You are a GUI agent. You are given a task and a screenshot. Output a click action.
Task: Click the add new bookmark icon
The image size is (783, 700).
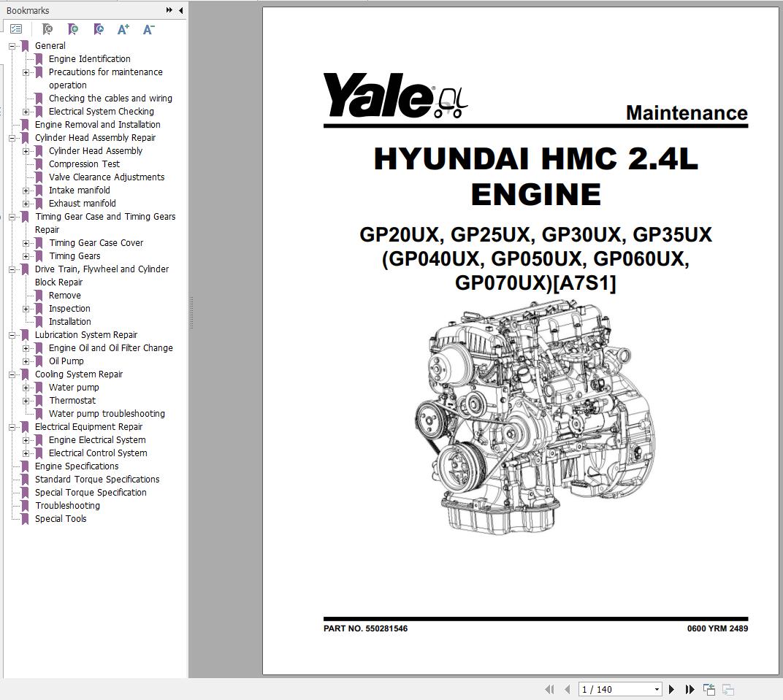tap(73, 29)
